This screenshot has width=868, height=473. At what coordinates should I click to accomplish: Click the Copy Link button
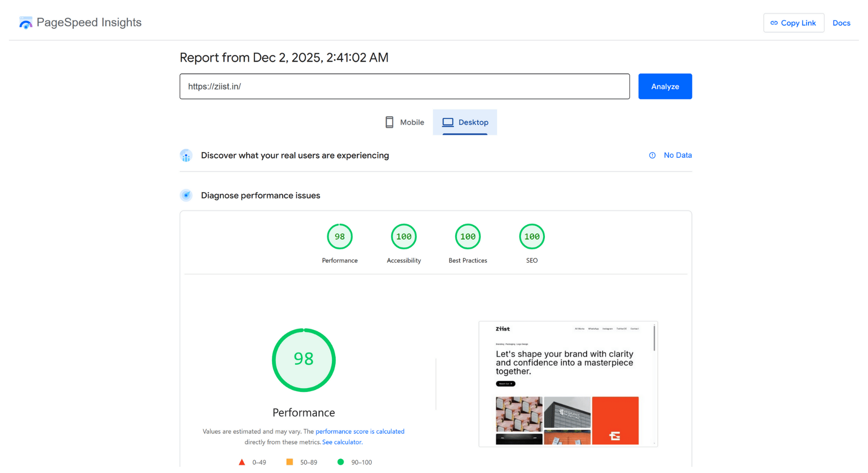point(794,23)
